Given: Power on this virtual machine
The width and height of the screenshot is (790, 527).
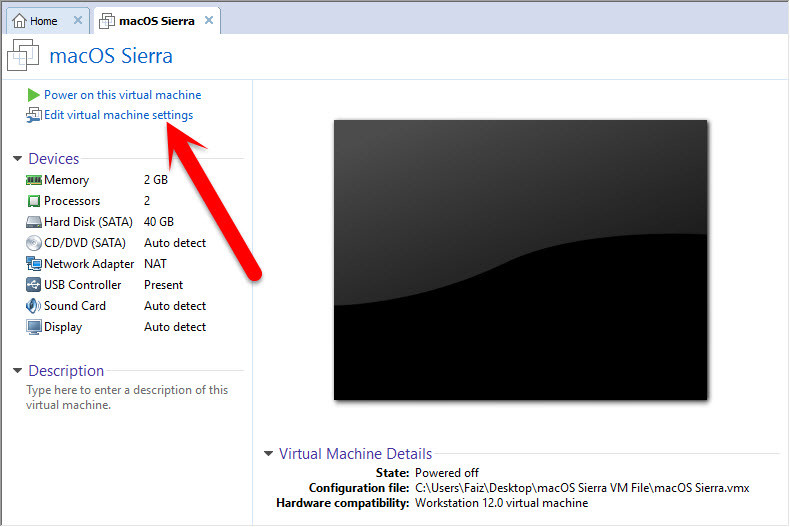Looking at the screenshot, I should [x=122, y=95].
